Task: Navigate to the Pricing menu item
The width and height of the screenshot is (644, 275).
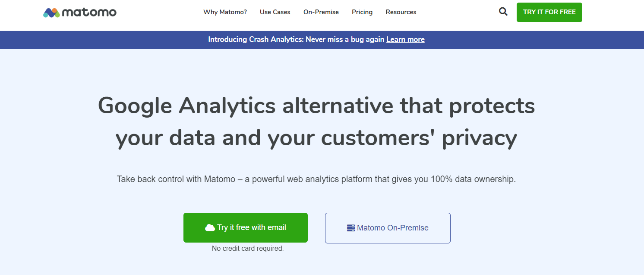Action: click(362, 12)
